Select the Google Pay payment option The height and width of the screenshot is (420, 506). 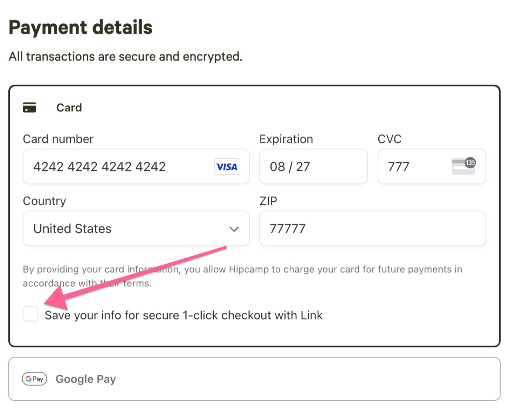(255, 379)
